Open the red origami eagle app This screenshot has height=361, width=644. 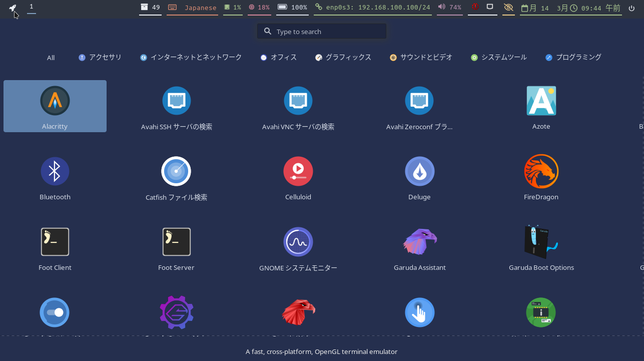[x=298, y=312]
